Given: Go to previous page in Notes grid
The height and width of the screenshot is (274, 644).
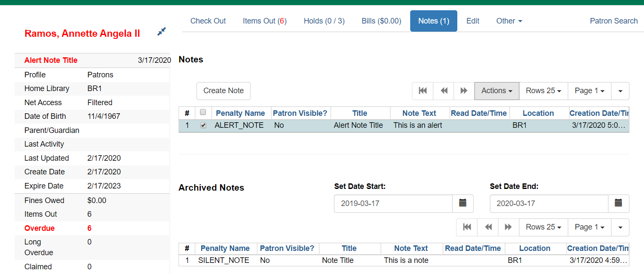Looking at the screenshot, I should pyautogui.click(x=444, y=91).
